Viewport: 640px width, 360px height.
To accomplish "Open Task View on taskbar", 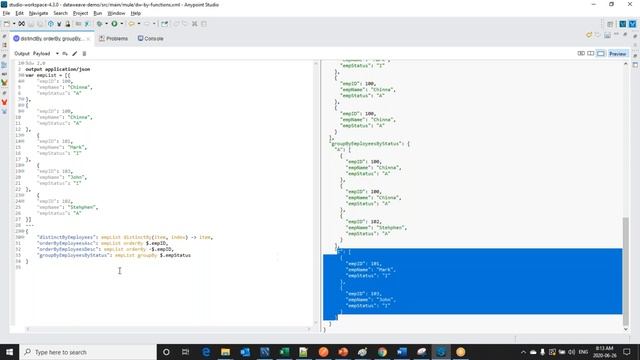I will 185,352.
